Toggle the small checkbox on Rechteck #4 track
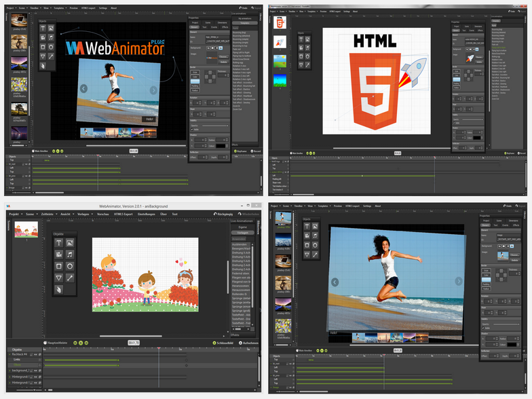532x399 pixels. click(x=31, y=354)
